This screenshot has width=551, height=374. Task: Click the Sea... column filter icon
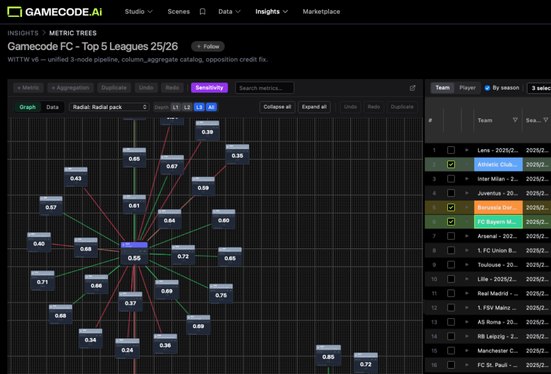pos(546,120)
